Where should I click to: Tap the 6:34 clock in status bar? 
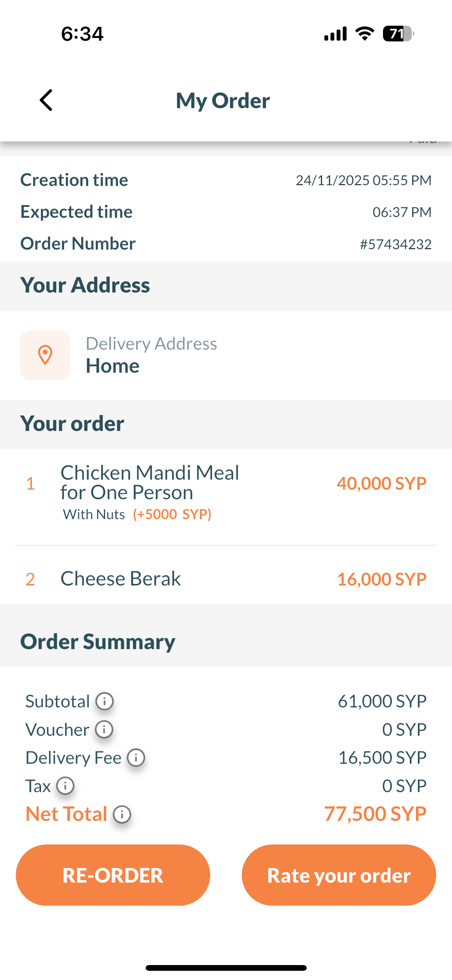pyautogui.click(x=82, y=34)
